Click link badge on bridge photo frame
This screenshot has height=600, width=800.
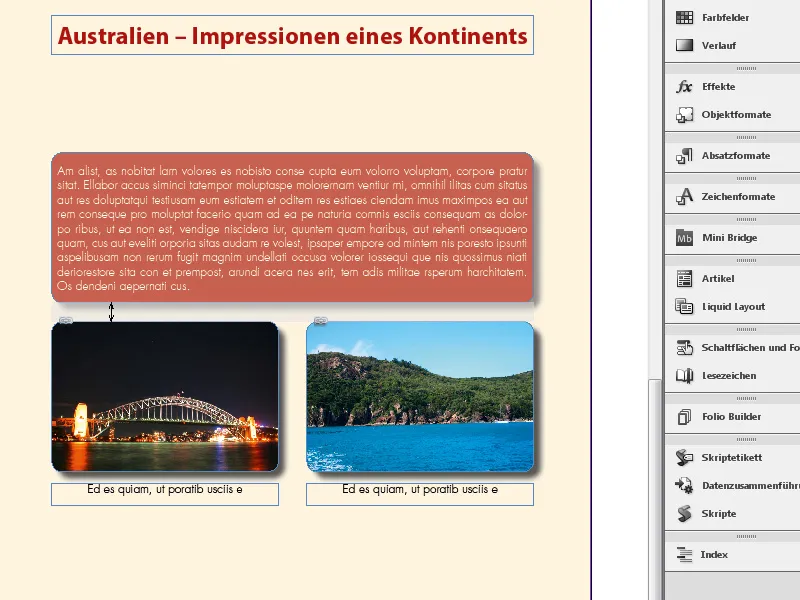point(66,320)
